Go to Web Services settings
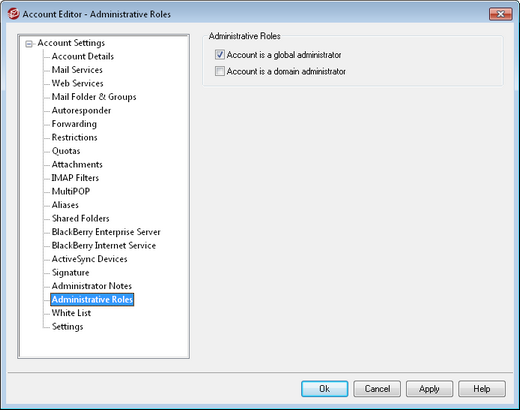 [x=77, y=83]
